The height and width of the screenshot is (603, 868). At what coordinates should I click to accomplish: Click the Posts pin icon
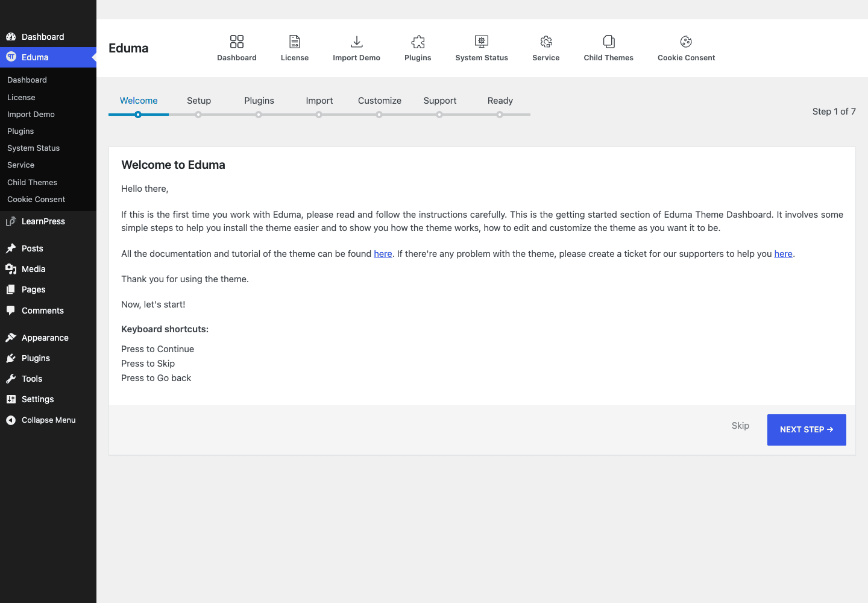[11, 248]
